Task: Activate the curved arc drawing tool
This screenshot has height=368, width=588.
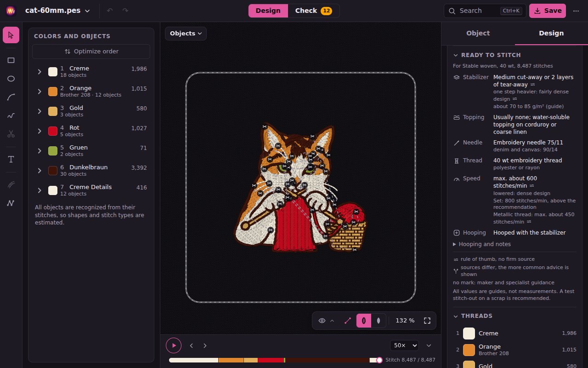Action: (11, 97)
